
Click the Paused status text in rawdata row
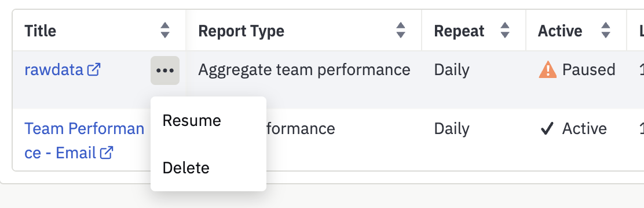point(588,70)
